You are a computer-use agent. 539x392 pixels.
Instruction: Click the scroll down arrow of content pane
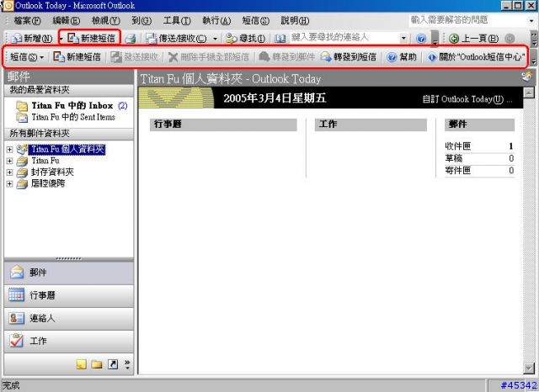coord(529,368)
